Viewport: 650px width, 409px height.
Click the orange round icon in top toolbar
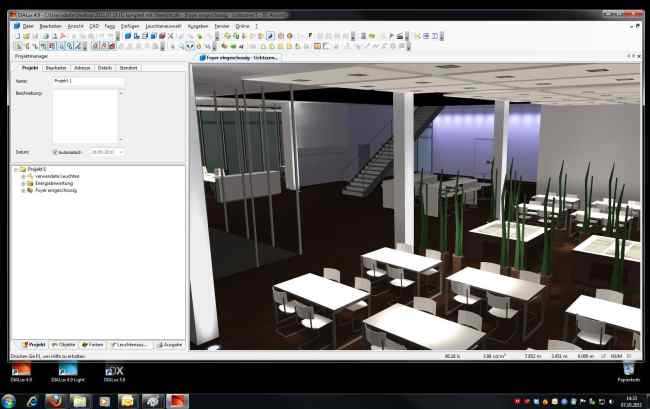289,36
